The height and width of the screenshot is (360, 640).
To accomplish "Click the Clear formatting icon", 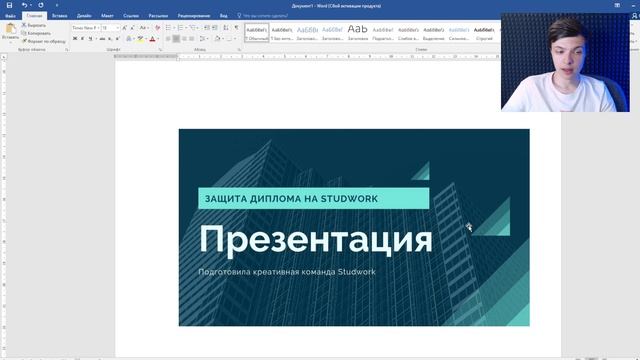I will [x=158, y=28].
